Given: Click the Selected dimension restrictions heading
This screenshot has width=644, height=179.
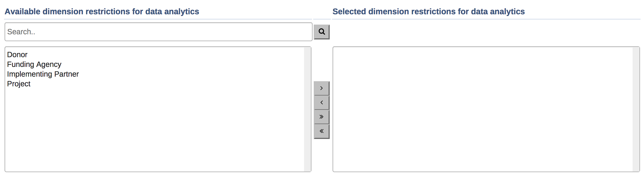Looking at the screenshot, I should pos(428,11).
